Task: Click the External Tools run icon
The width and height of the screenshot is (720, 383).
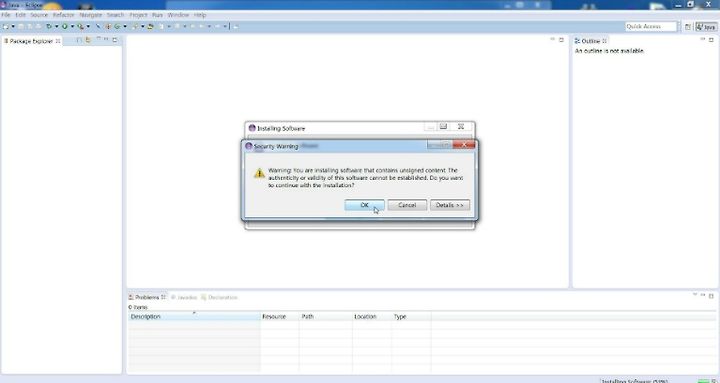Action: [81, 26]
